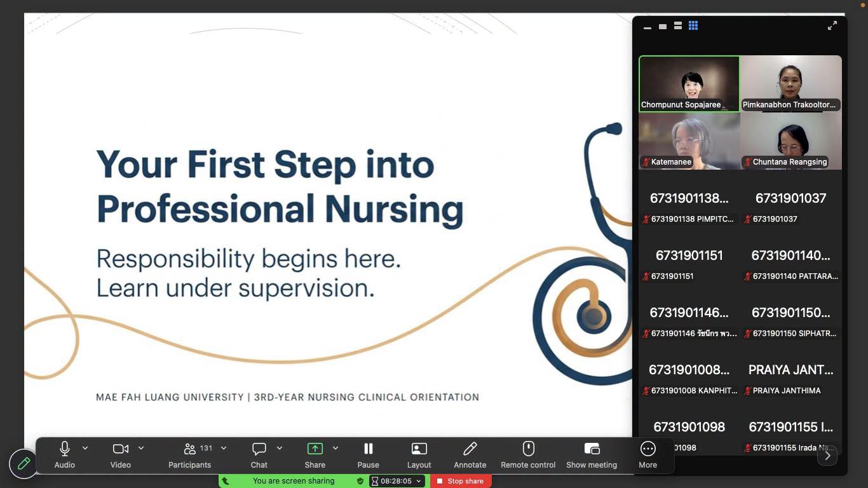Click the 6731901155 Irada name label
868x488 pixels.
coord(794,448)
